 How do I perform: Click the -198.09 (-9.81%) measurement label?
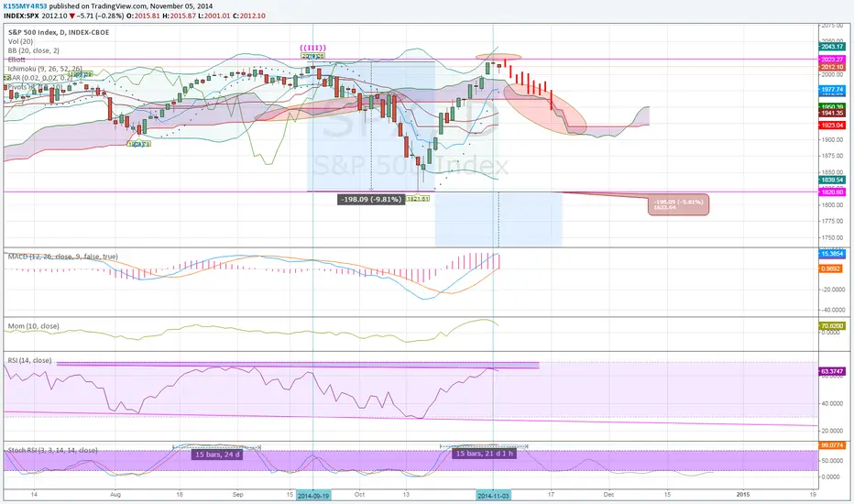coord(371,200)
